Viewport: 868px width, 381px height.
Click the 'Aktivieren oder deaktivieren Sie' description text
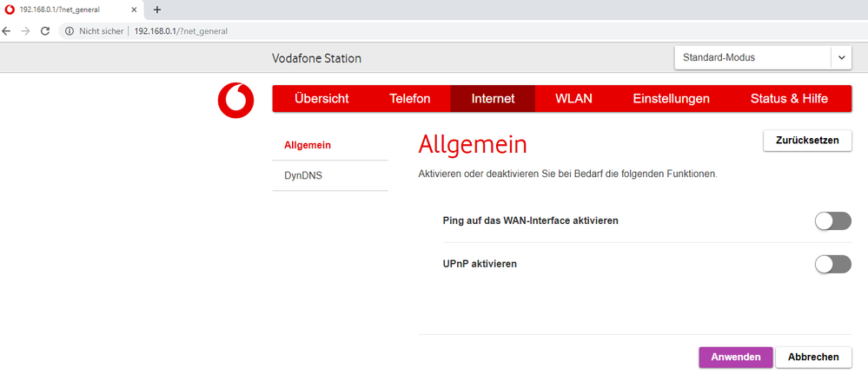[568, 174]
